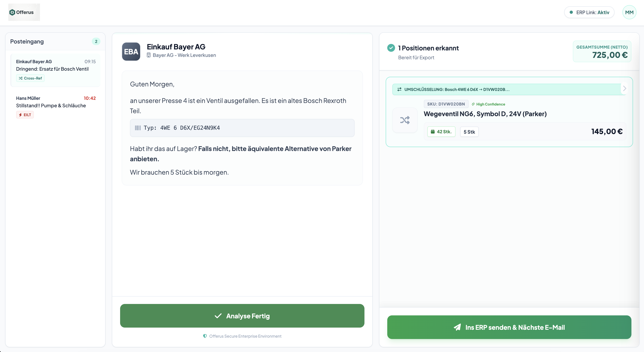Click the shuffle icon on the Wegeventil thumbnail

(x=405, y=120)
